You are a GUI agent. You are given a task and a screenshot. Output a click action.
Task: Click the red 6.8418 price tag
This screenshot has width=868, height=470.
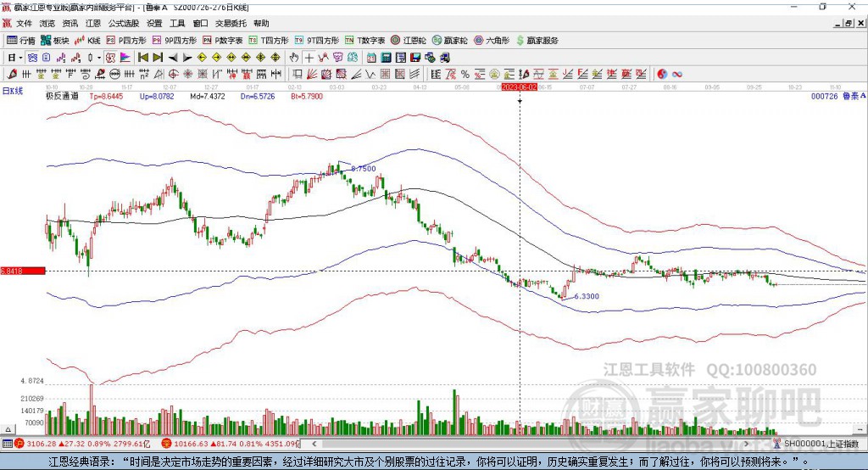pyautogui.click(x=23, y=271)
